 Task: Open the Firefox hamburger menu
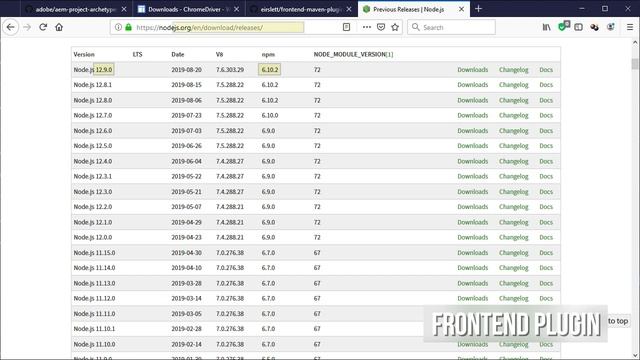[630, 27]
